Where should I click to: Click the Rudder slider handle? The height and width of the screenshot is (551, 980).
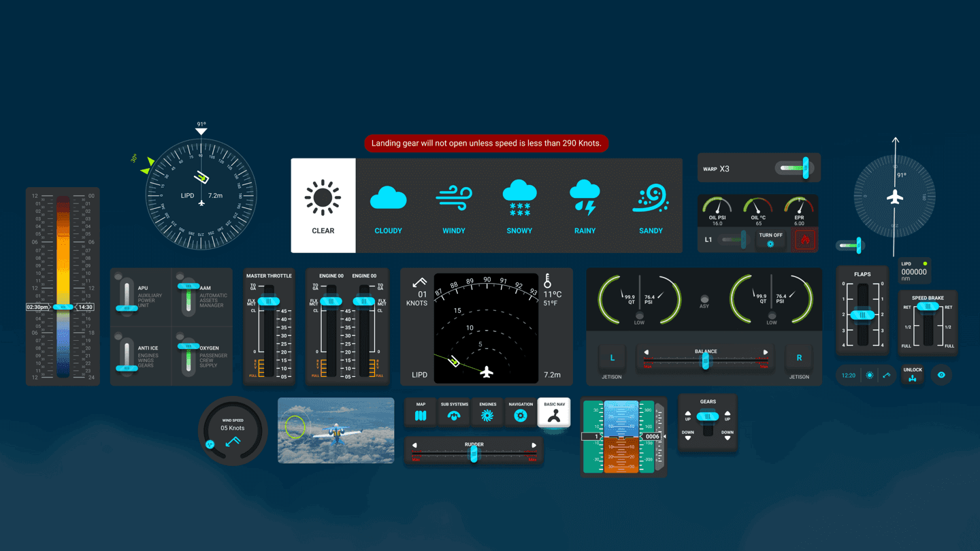(x=474, y=454)
